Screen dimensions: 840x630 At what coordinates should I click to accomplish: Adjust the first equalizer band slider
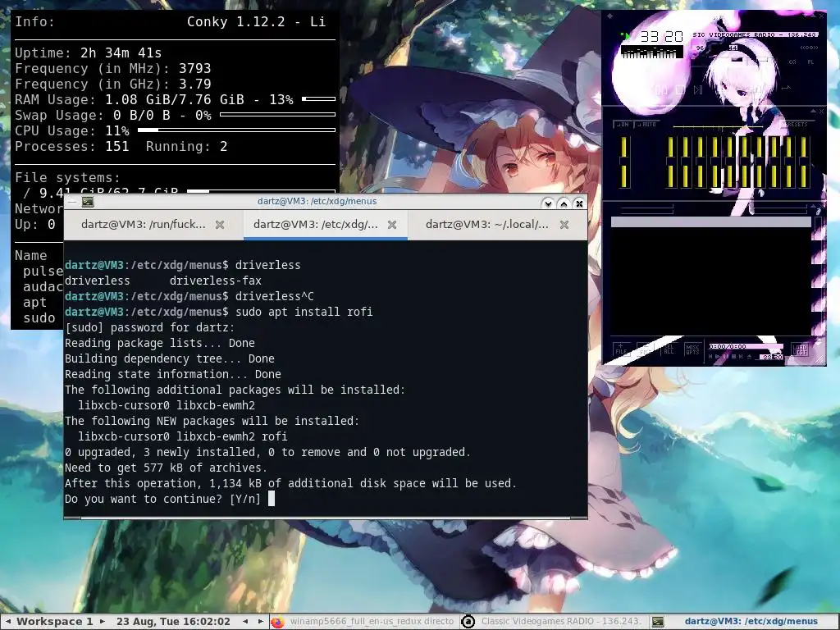[671, 162]
